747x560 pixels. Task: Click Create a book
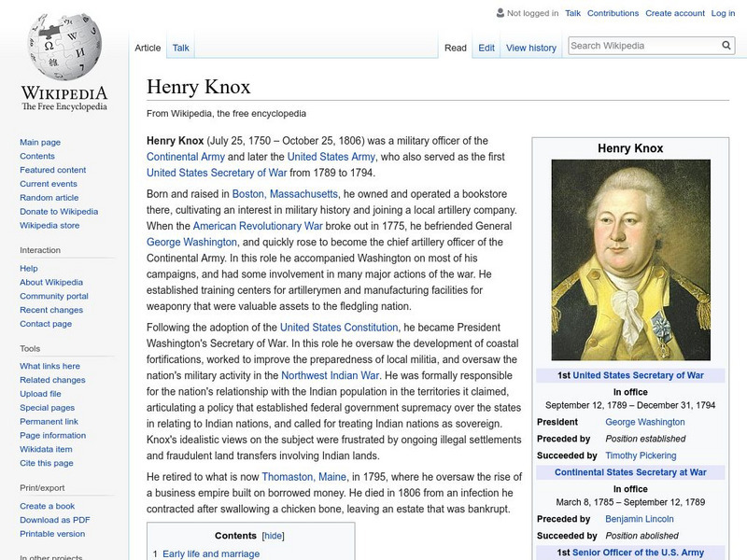point(48,506)
